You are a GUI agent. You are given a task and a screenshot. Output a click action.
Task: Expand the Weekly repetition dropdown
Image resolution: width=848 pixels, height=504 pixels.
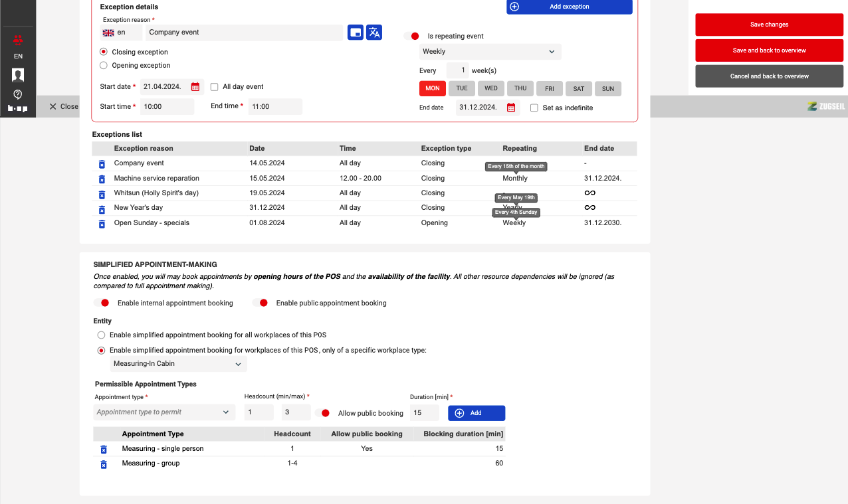point(490,52)
